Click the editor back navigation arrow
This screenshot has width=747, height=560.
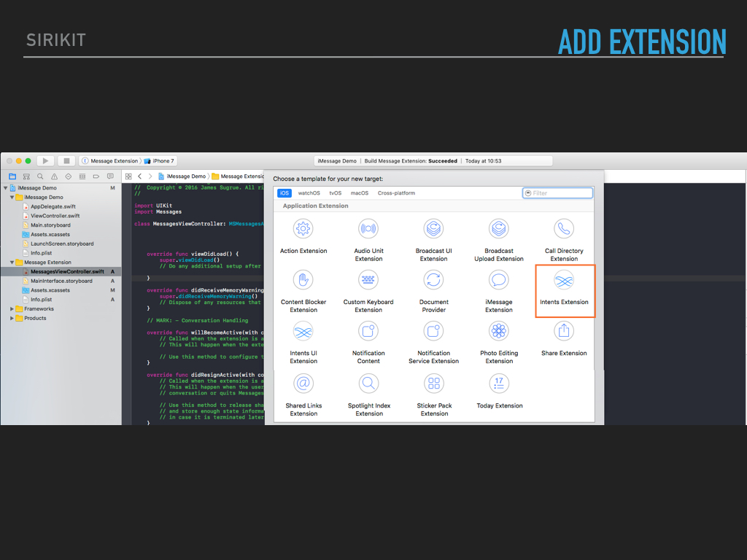tap(140, 176)
